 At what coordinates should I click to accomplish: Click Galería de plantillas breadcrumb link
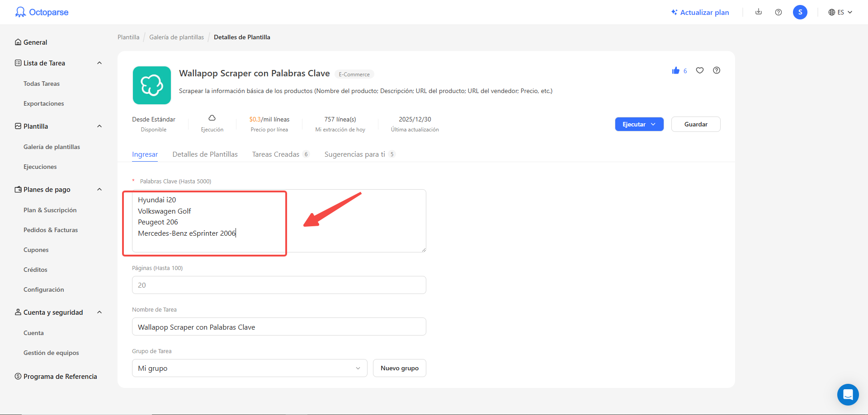[x=176, y=37]
